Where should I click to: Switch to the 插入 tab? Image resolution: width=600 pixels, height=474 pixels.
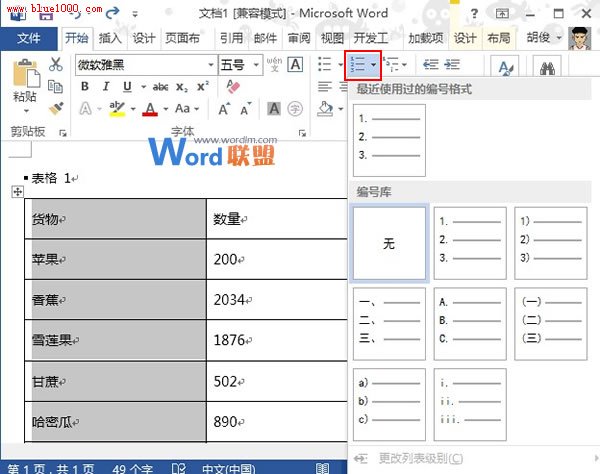[x=110, y=38]
